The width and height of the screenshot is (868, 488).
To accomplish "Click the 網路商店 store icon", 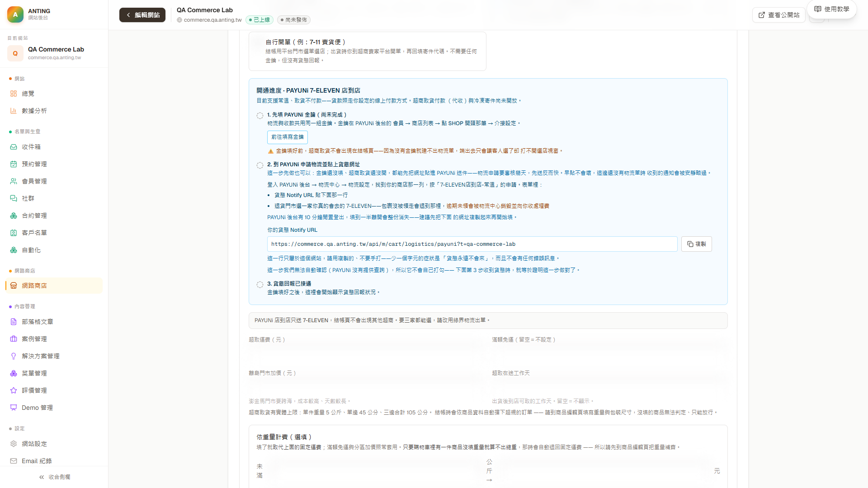I will [x=14, y=286].
